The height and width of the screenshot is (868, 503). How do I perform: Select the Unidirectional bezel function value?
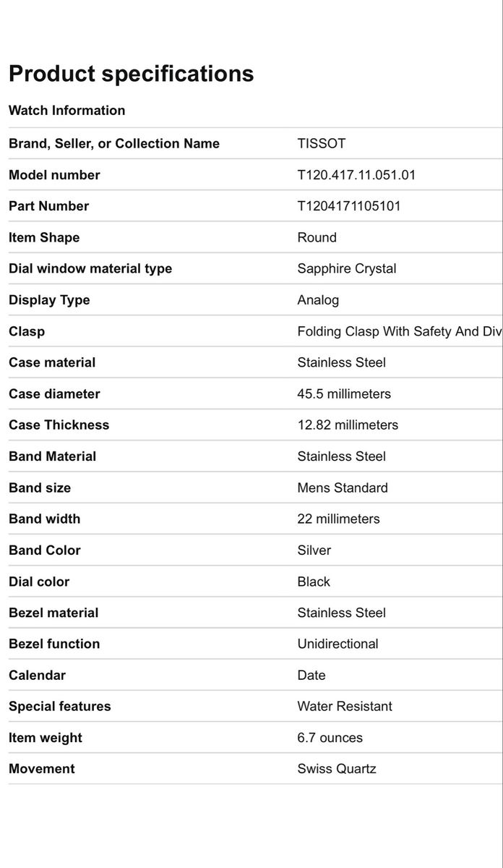[x=338, y=644]
